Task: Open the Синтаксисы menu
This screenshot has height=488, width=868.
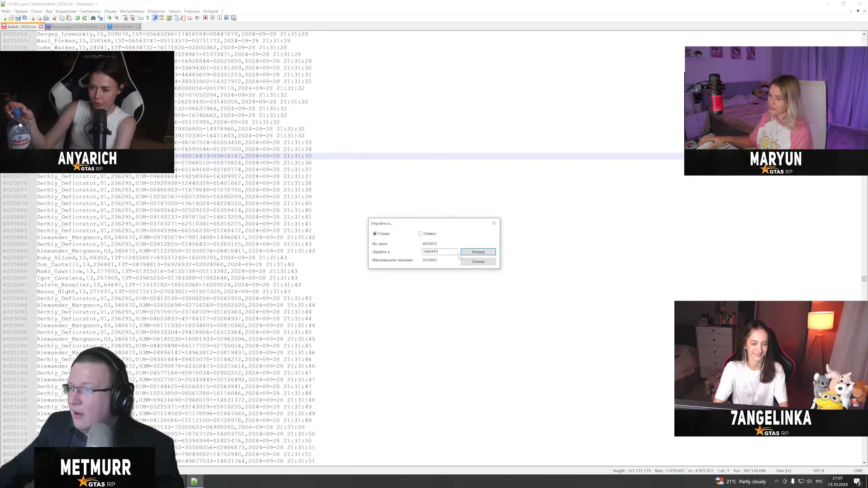Action: (90, 11)
